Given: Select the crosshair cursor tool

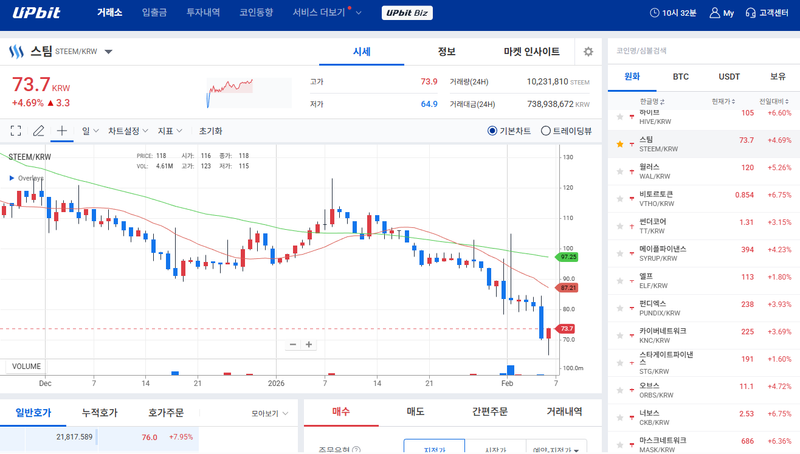Looking at the screenshot, I should 62,131.
